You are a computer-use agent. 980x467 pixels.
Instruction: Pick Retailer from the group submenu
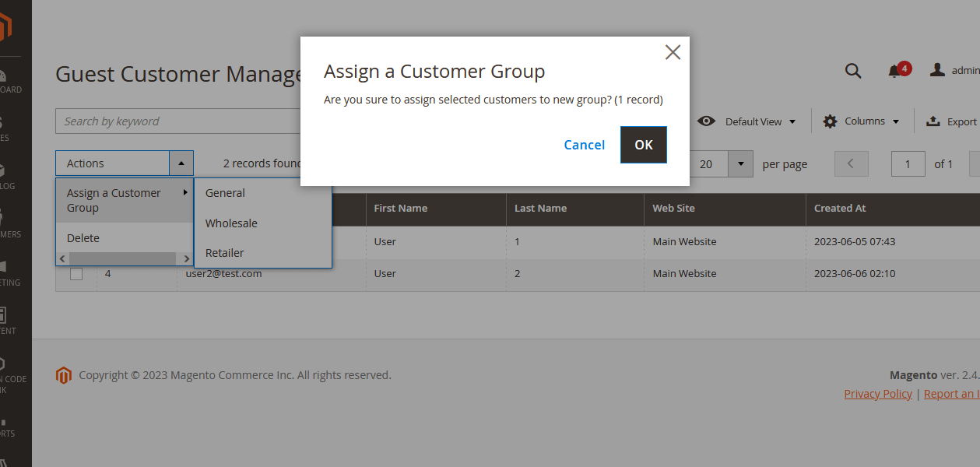[225, 253]
